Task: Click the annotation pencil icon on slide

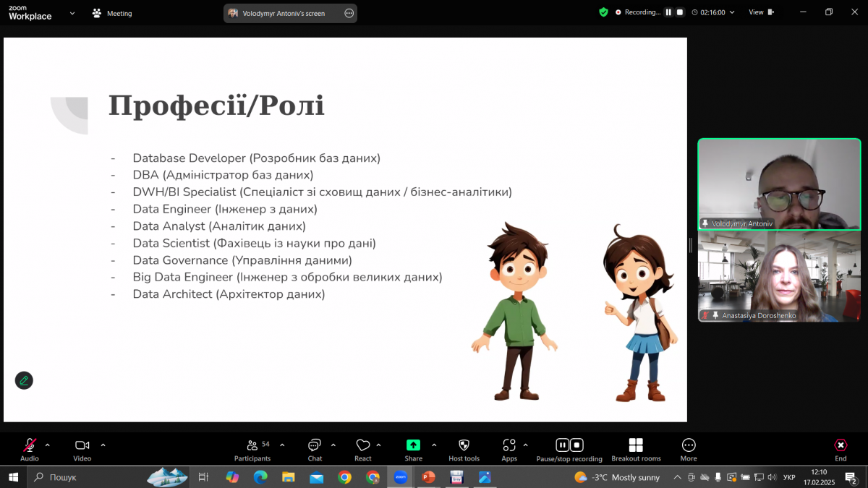Action: tap(24, 380)
